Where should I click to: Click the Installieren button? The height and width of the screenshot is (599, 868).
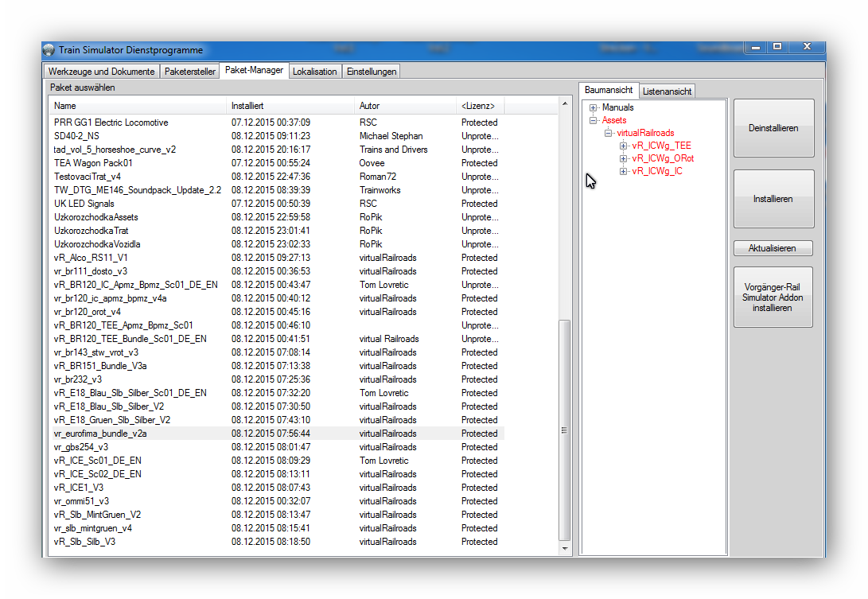coord(773,199)
